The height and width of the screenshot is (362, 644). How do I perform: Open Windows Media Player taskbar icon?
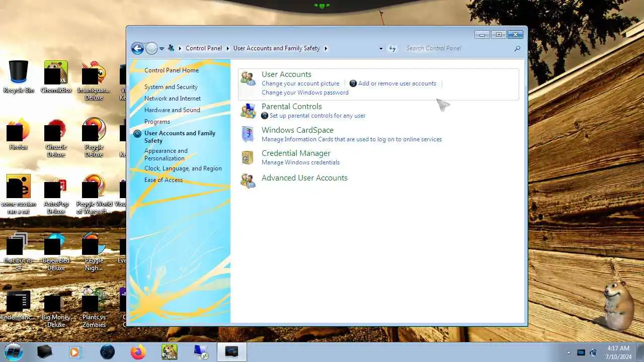[75, 352]
